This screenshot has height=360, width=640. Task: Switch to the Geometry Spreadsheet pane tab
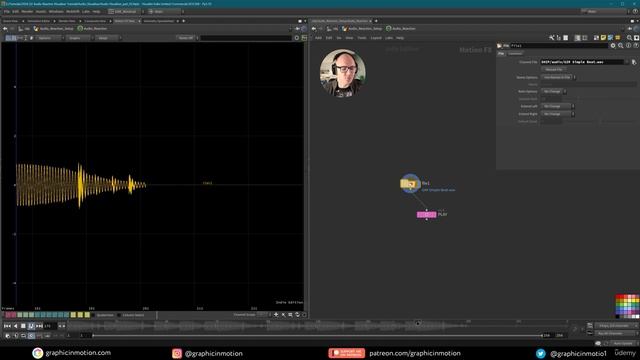pos(158,21)
